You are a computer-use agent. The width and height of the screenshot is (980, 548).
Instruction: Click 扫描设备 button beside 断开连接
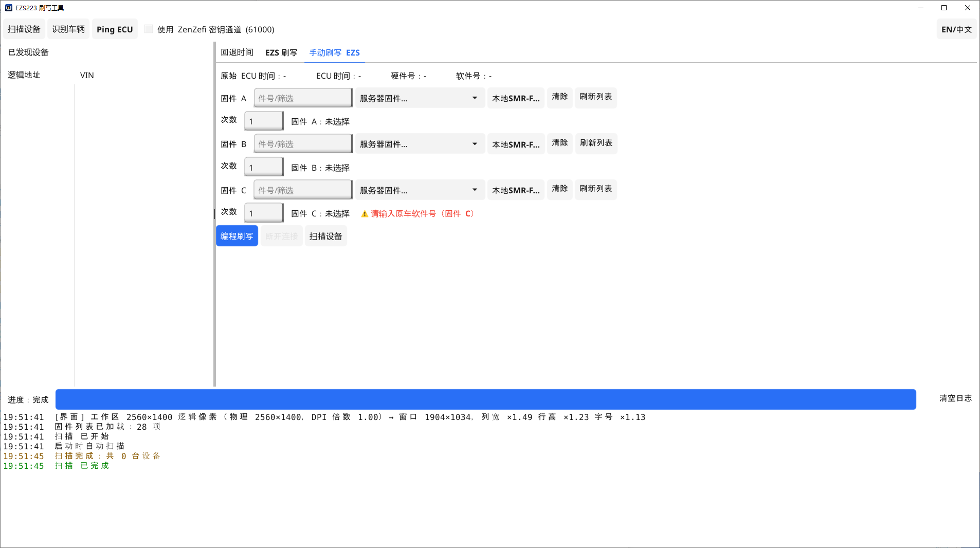(326, 236)
